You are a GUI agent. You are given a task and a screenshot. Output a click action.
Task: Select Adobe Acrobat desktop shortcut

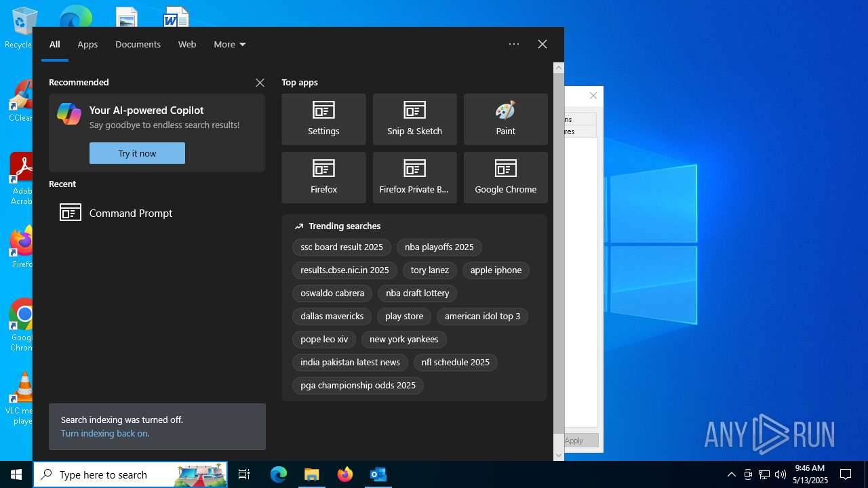20,179
